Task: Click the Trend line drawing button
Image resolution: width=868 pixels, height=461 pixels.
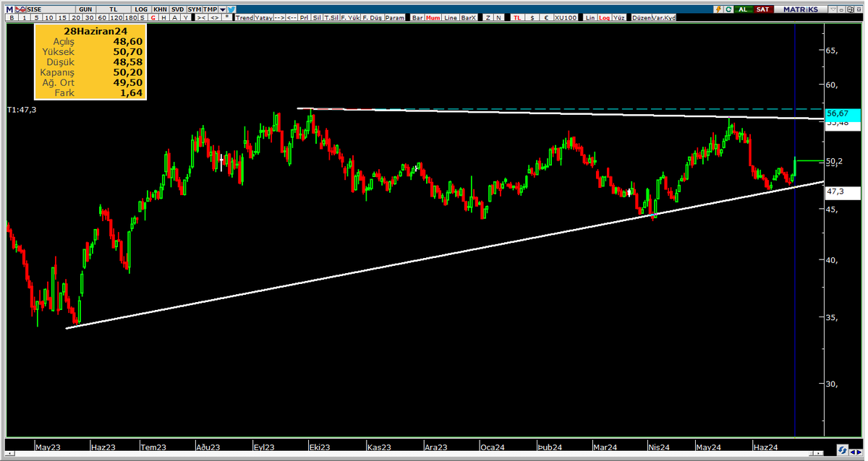Action: coord(244,17)
